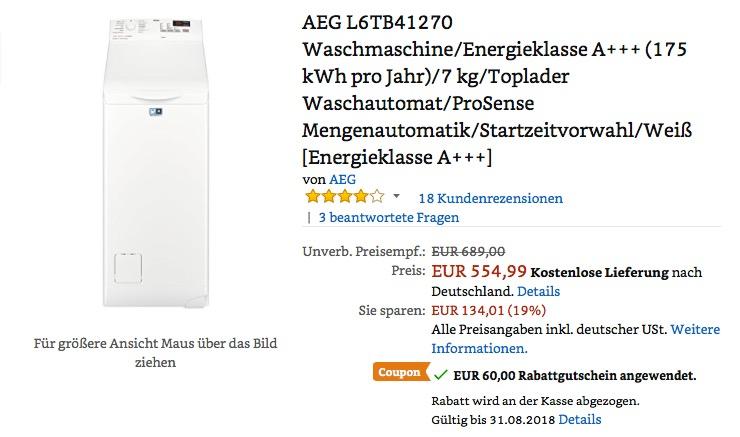Click the blue energy label on the machine
The height and width of the screenshot is (437, 740).
(x=156, y=112)
